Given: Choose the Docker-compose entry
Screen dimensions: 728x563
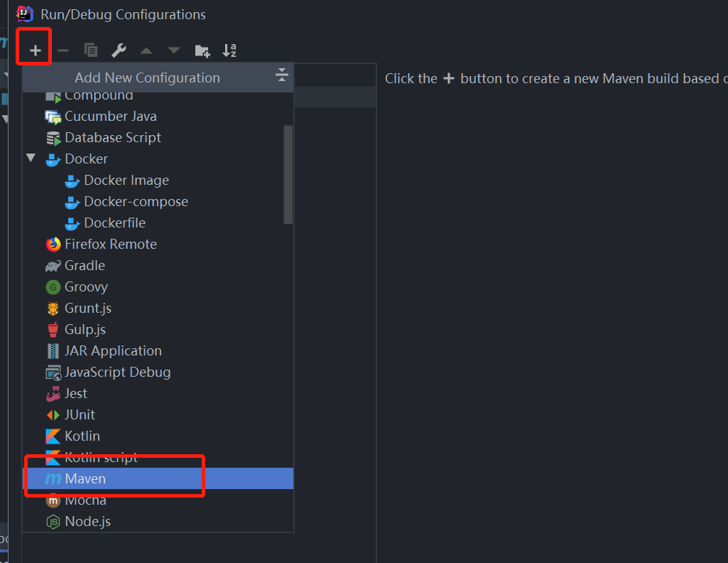Looking at the screenshot, I should coord(158,202).
